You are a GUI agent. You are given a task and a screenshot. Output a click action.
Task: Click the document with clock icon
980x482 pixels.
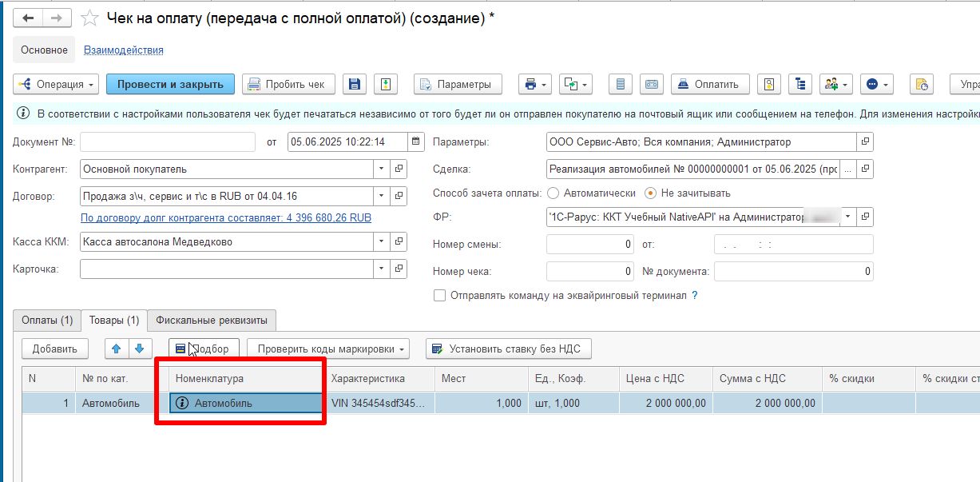(x=922, y=84)
